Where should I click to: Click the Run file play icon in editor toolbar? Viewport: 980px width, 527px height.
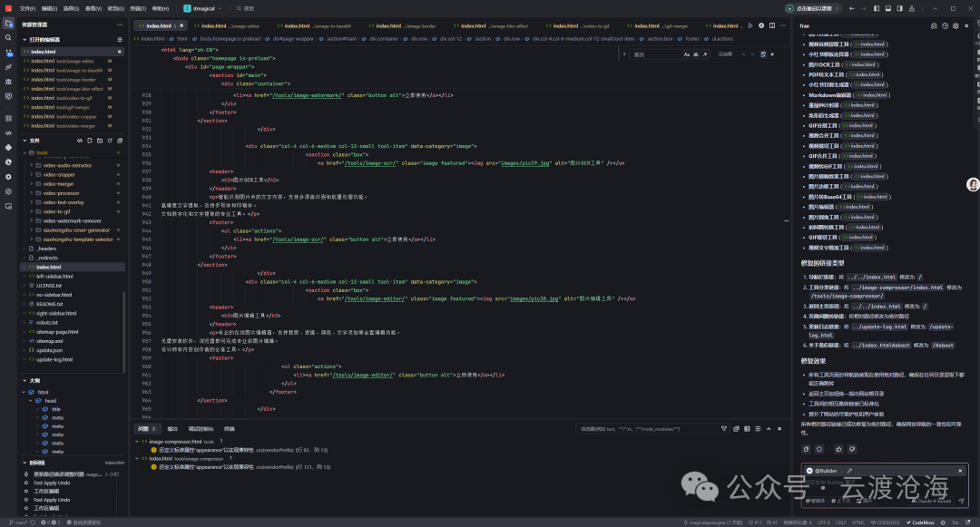pos(750,25)
